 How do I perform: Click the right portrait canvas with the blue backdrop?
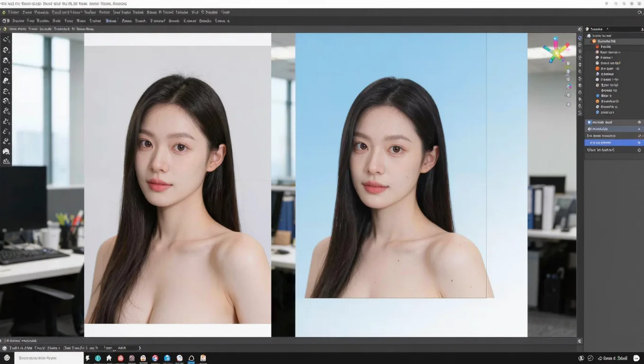tap(411, 185)
